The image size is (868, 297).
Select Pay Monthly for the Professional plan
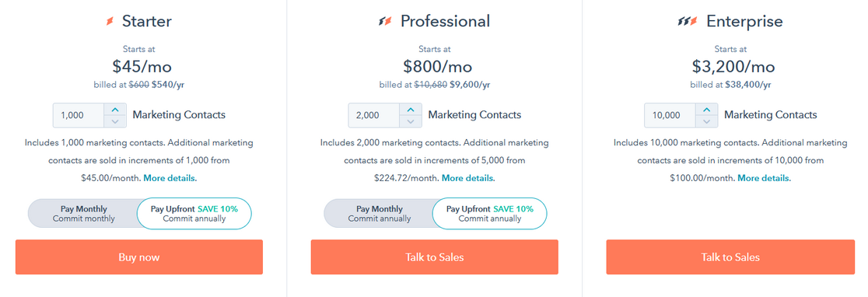tap(380, 214)
